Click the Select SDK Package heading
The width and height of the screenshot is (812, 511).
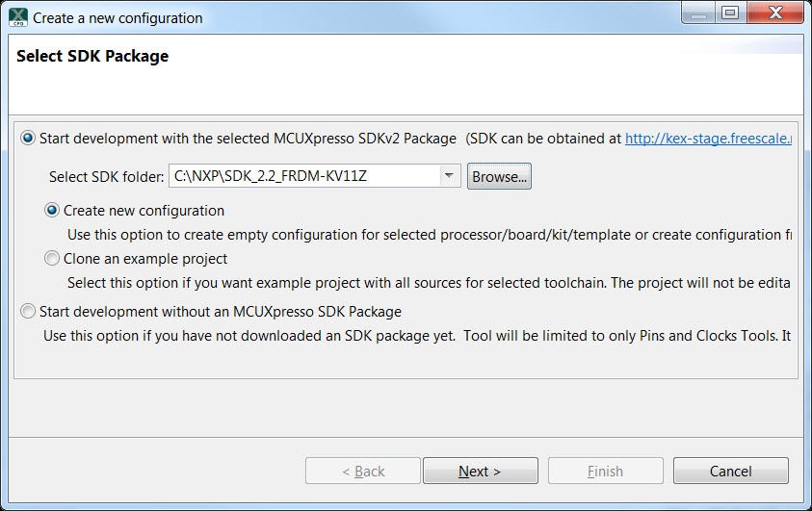[x=92, y=56]
